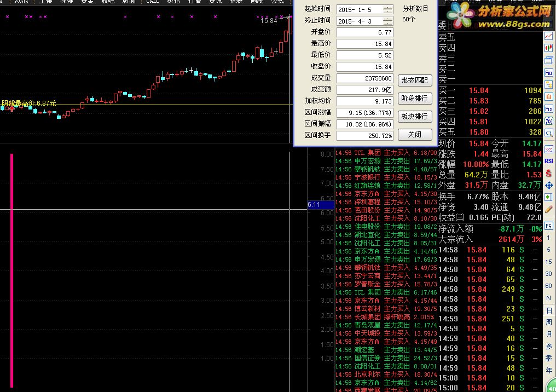
Task: Select the 日 daily period
Action: click(x=548, y=310)
